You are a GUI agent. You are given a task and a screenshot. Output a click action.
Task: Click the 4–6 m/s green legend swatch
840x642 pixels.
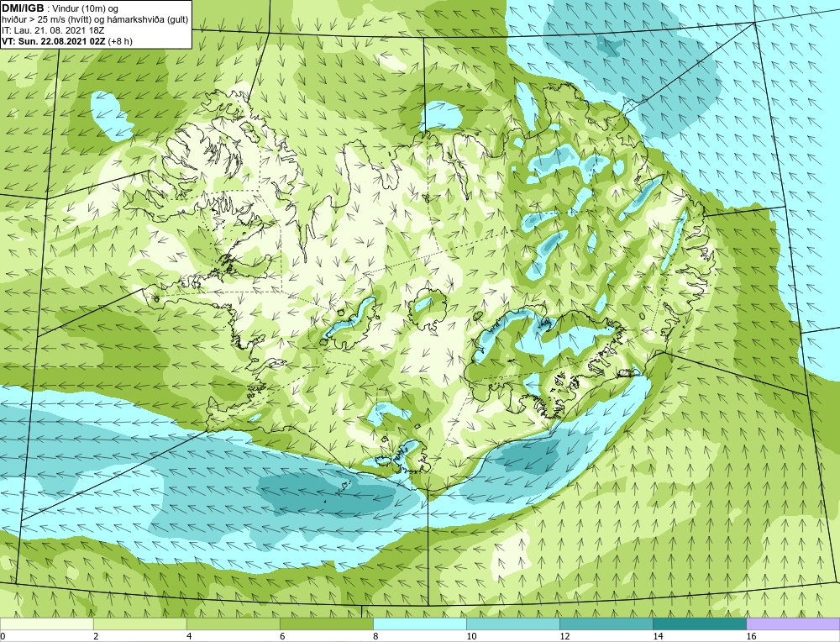pos(233,624)
